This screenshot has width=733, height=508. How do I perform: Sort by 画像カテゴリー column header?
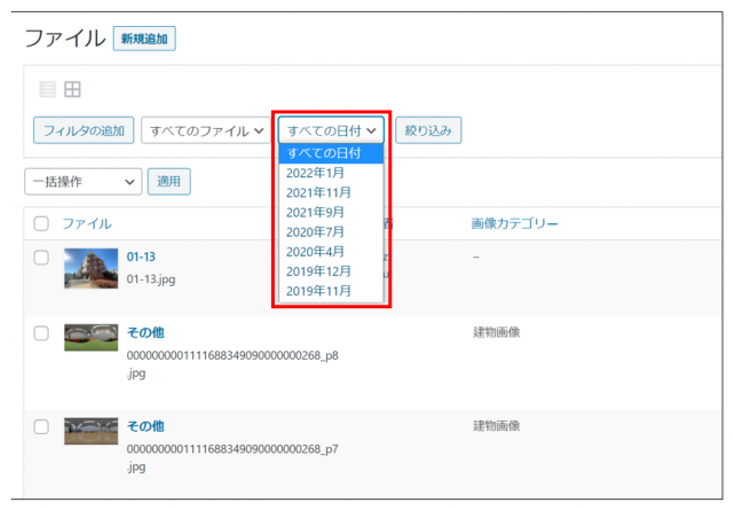[x=514, y=224]
